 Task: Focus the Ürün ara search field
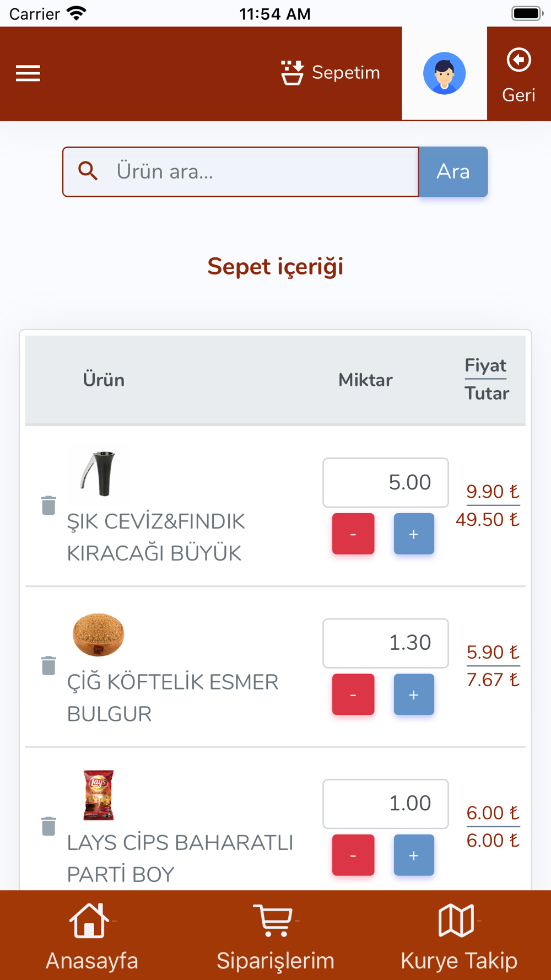click(x=241, y=171)
